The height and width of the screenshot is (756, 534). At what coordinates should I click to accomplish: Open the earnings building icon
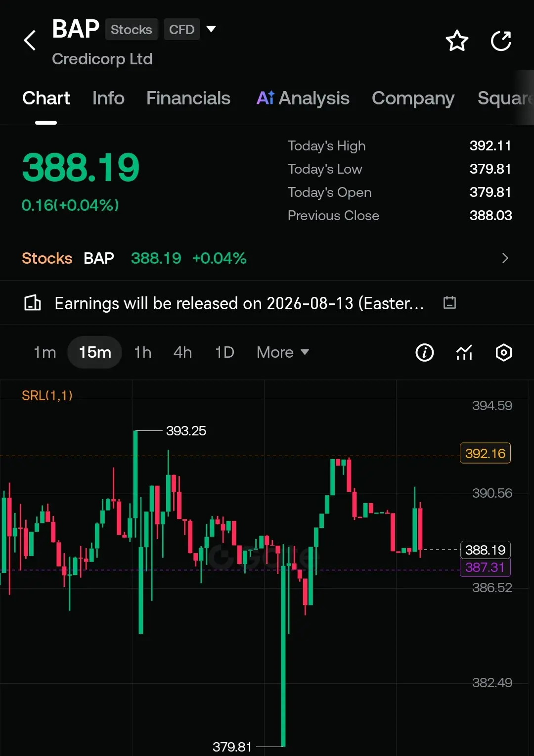[33, 303]
